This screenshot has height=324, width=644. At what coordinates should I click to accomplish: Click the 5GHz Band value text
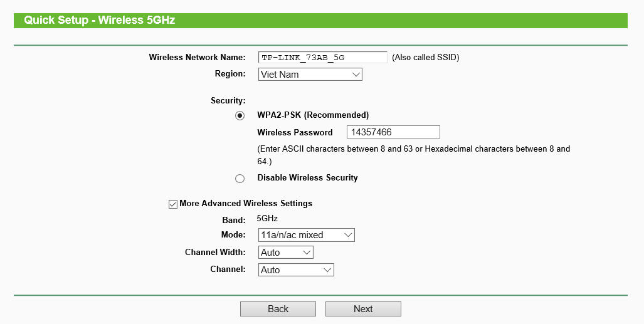click(x=267, y=219)
